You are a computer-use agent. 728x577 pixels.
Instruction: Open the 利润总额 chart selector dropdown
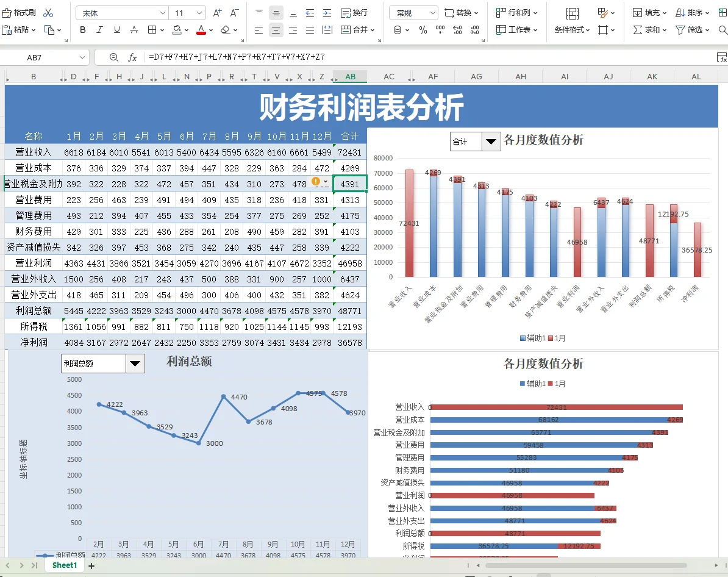(x=135, y=364)
